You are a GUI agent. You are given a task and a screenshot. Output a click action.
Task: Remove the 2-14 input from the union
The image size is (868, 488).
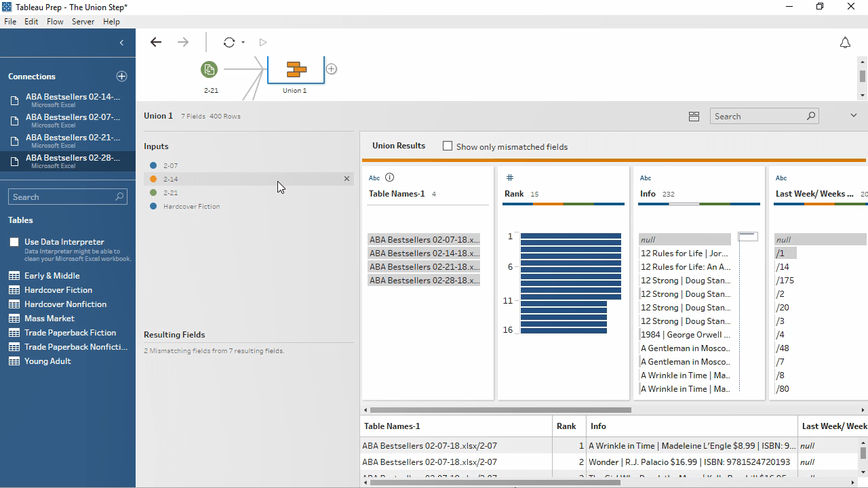click(x=347, y=179)
